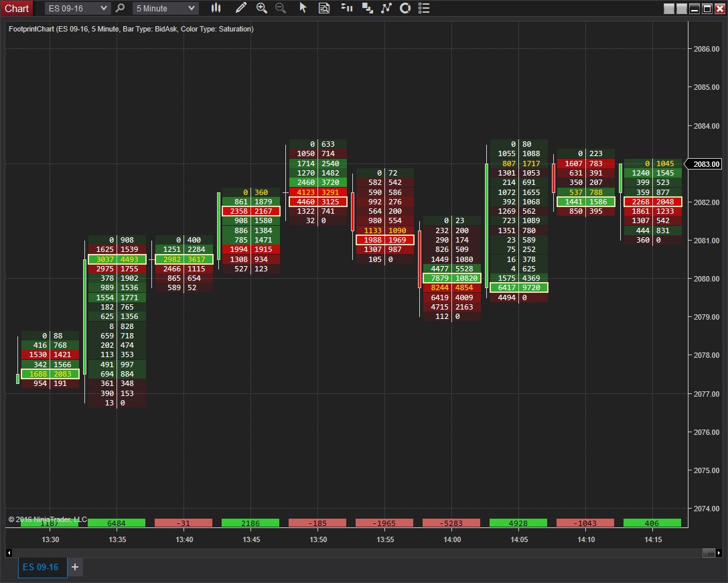Select the cursor pointer tool

pyautogui.click(x=303, y=8)
